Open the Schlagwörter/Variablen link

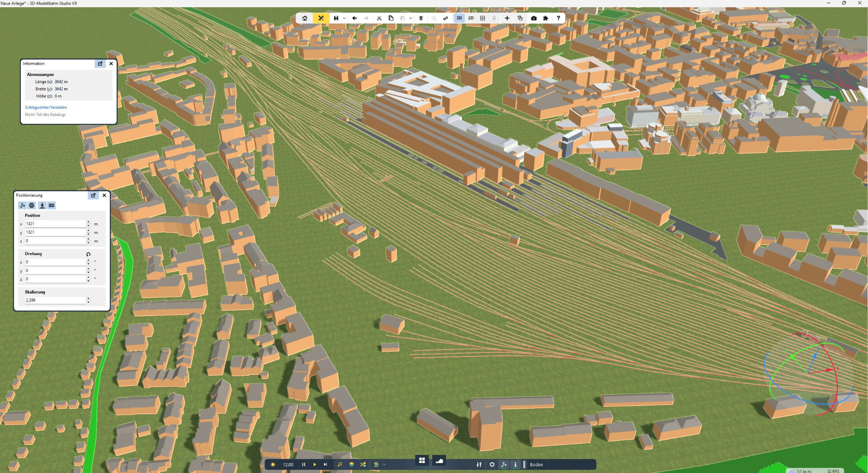(x=46, y=107)
